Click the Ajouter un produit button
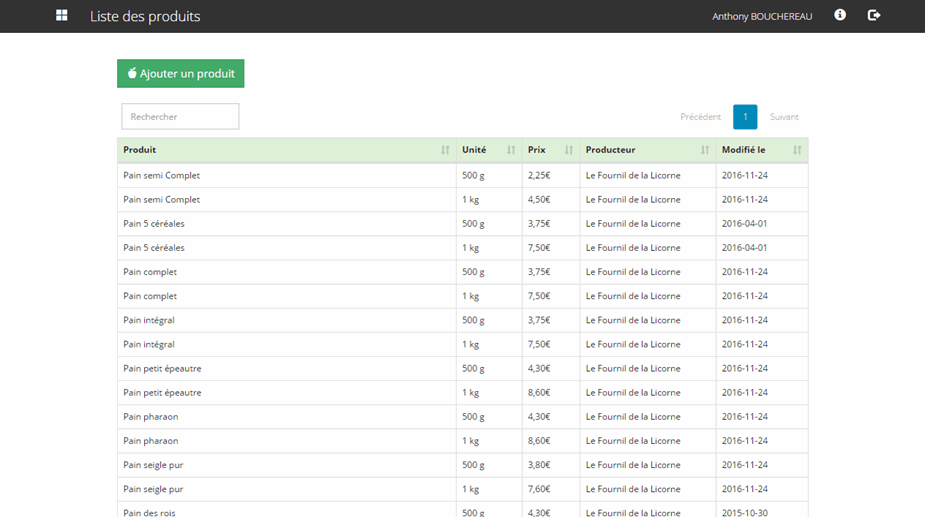The image size is (925, 517). 180,74
